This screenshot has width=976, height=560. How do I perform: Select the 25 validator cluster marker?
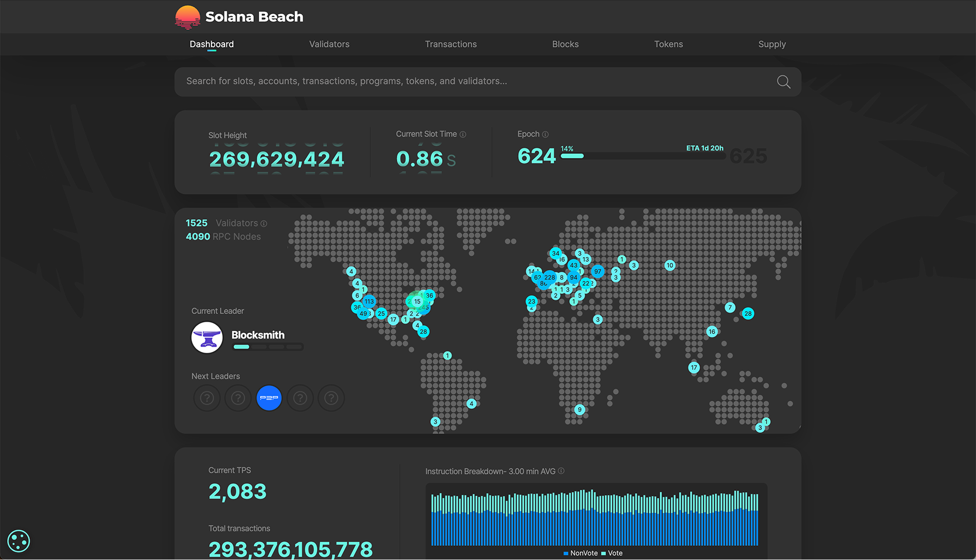[x=382, y=313]
